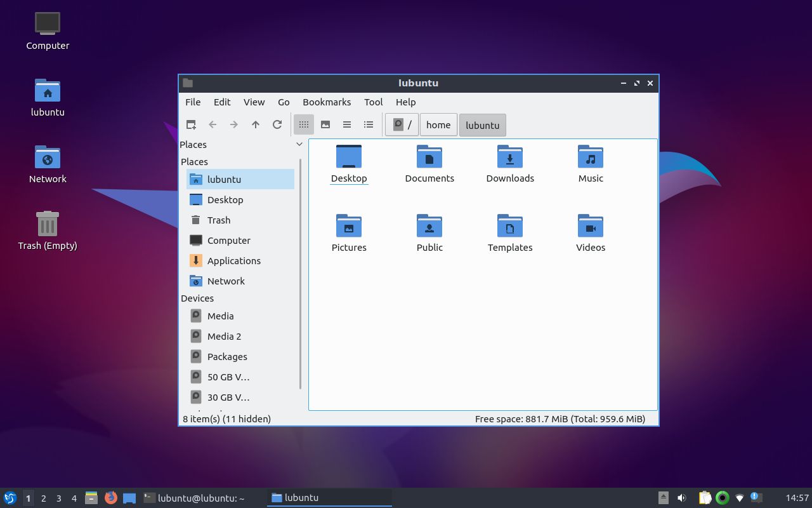Switch to detailed list view mode

coord(369,124)
